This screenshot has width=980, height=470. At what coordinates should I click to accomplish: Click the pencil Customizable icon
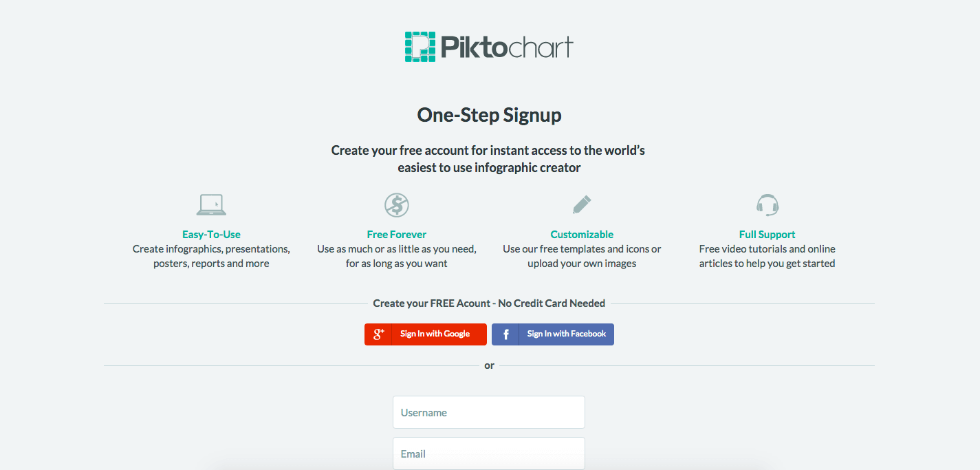tap(582, 204)
